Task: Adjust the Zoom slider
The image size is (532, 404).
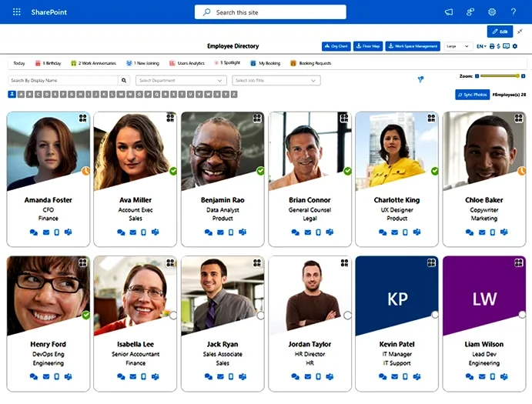Action: tap(500, 76)
